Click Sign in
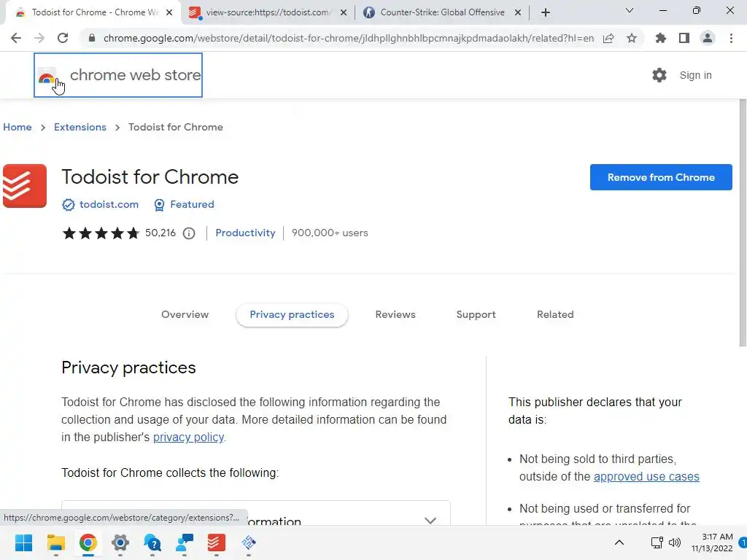 coord(695,75)
